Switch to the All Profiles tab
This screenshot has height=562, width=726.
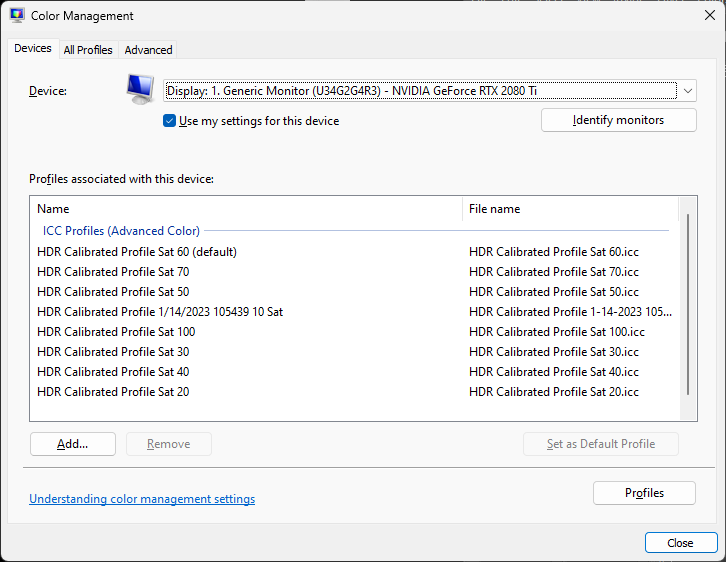[x=88, y=50]
